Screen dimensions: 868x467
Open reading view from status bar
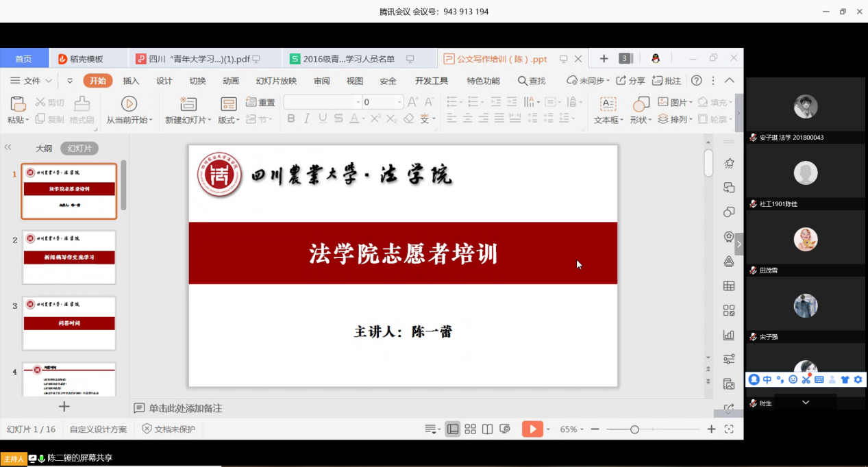487,429
